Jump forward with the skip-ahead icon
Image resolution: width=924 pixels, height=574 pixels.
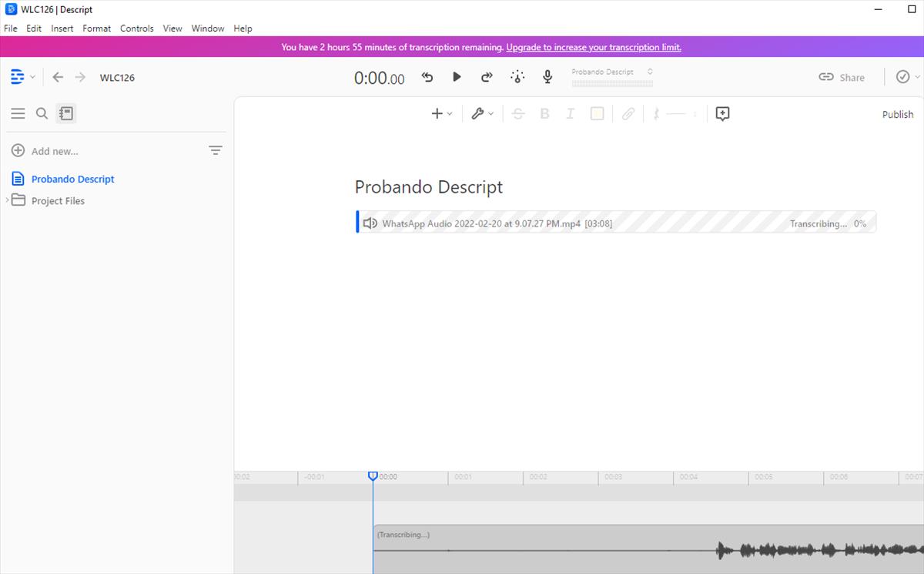pyautogui.click(x=487, y=77)
